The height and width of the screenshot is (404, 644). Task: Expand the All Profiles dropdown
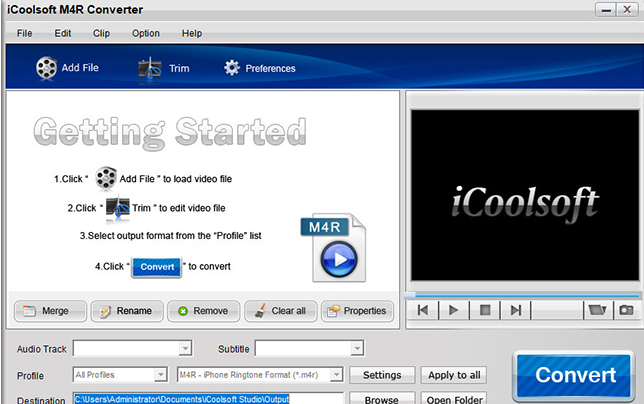[161, 374]
